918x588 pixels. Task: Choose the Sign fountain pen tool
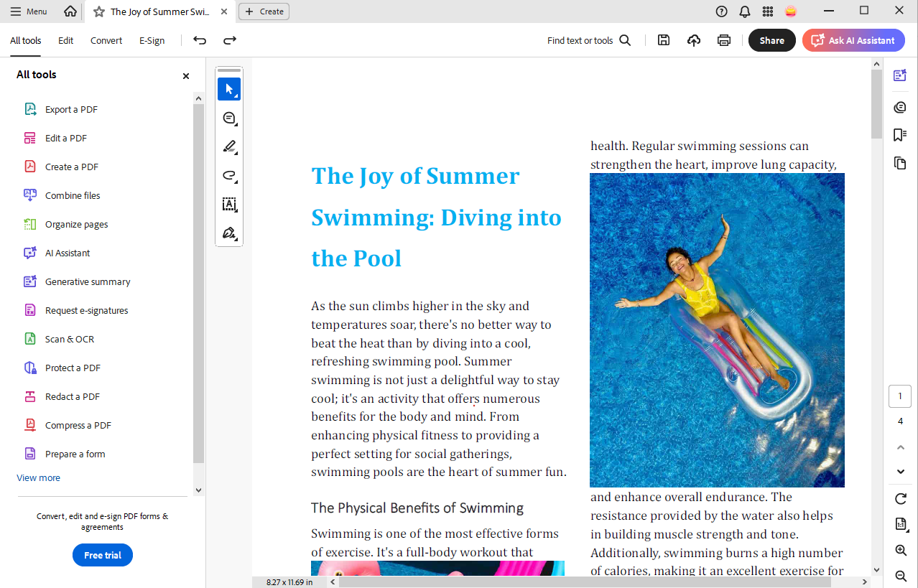click(x=229, y=233)
